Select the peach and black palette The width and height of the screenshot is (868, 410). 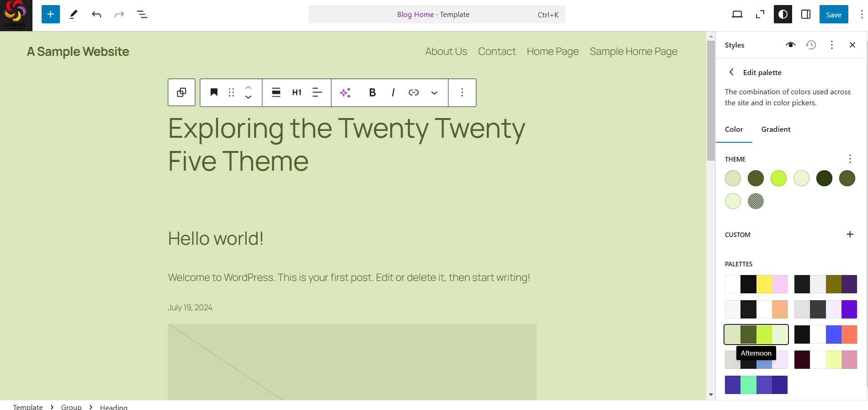tap(756, 309)
